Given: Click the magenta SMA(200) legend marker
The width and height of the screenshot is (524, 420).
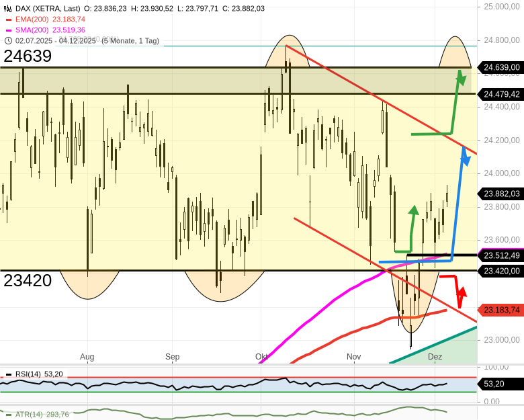Looking at the screenshot, I should (9, 30).
